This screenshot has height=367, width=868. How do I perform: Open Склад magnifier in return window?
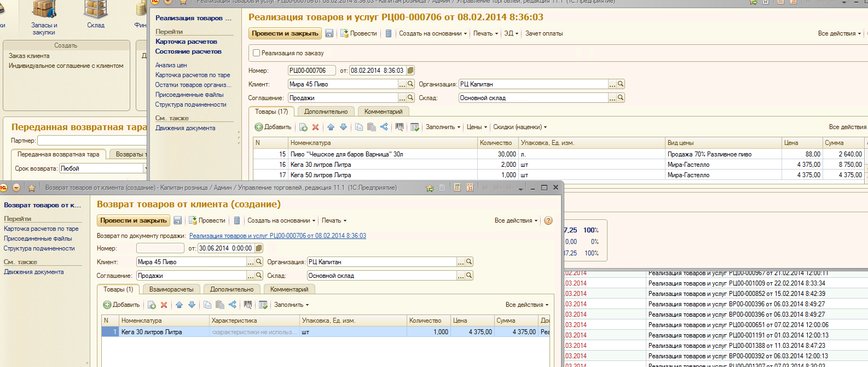pyautogui.click(x=469, y=276)
